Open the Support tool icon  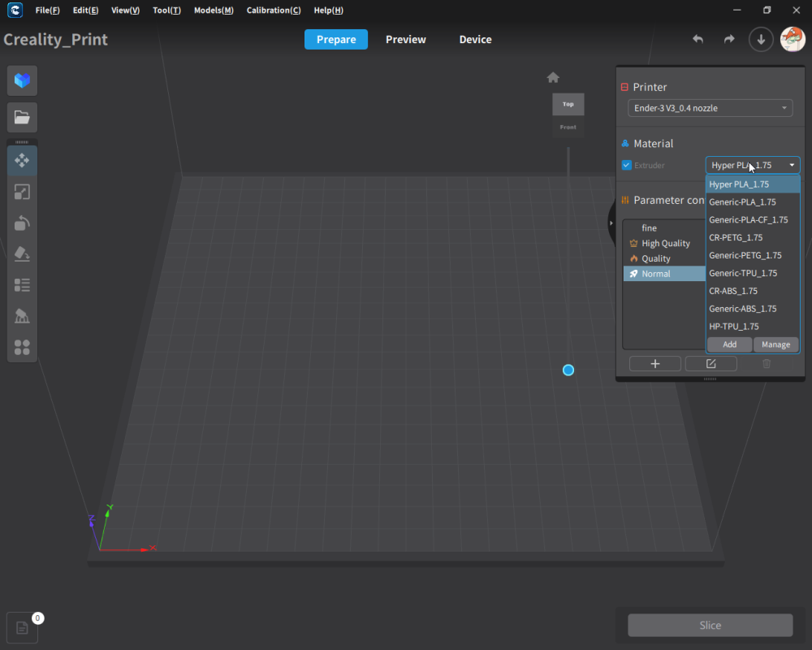click(22, 316)
